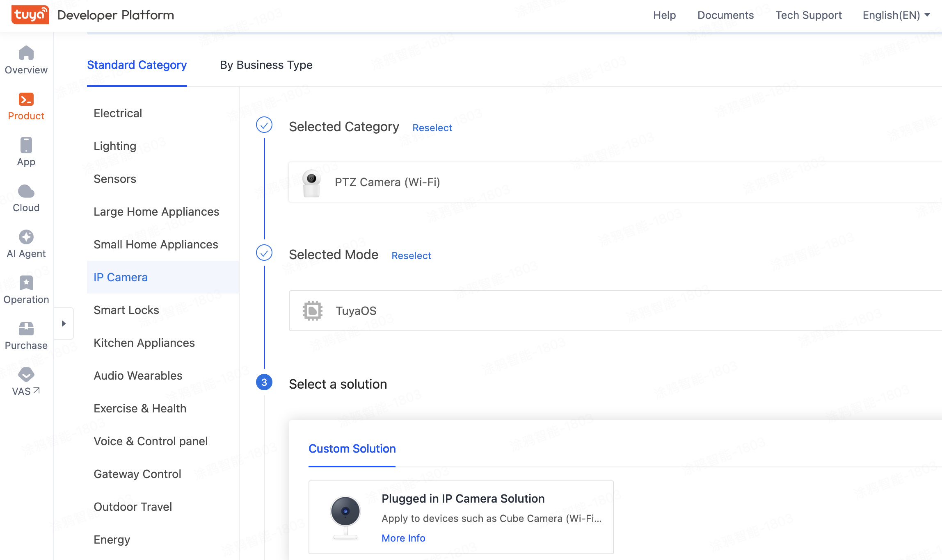Viewport: 942px width, 560px height.
Task: Choose the Sensors category
Action: 163,179
